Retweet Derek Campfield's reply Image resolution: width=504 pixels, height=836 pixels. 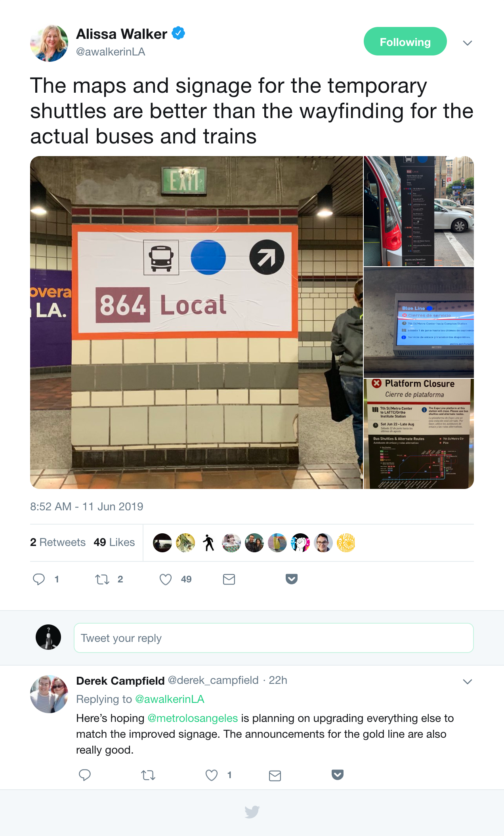[x=148, y=775]
